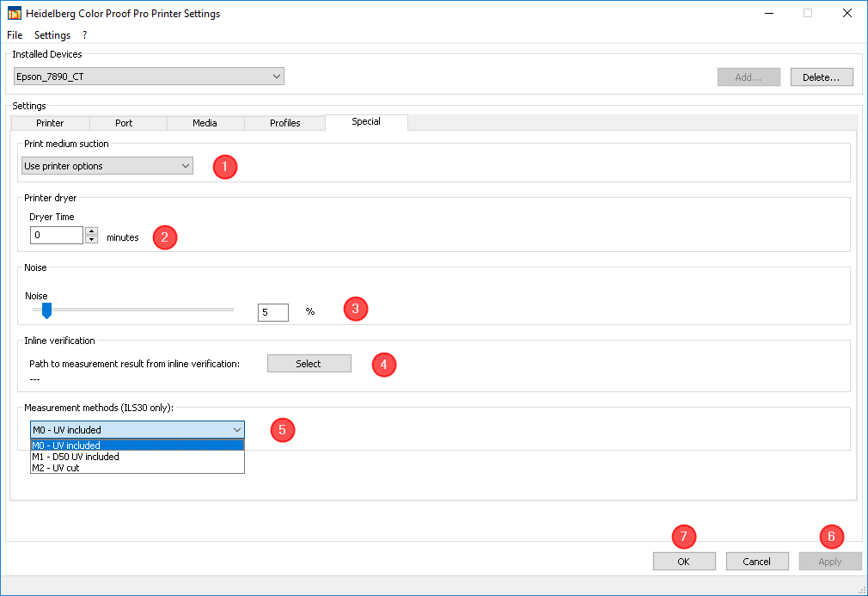Open the Settings menu
This screenshot has height=596, width=868.
(x=52, y=35)
